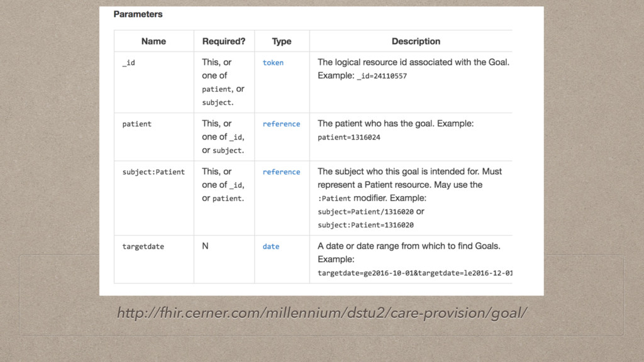Open the reference type link in patient row
The image size is (644, 362).
pyautogui.click(x=281, y=124)
